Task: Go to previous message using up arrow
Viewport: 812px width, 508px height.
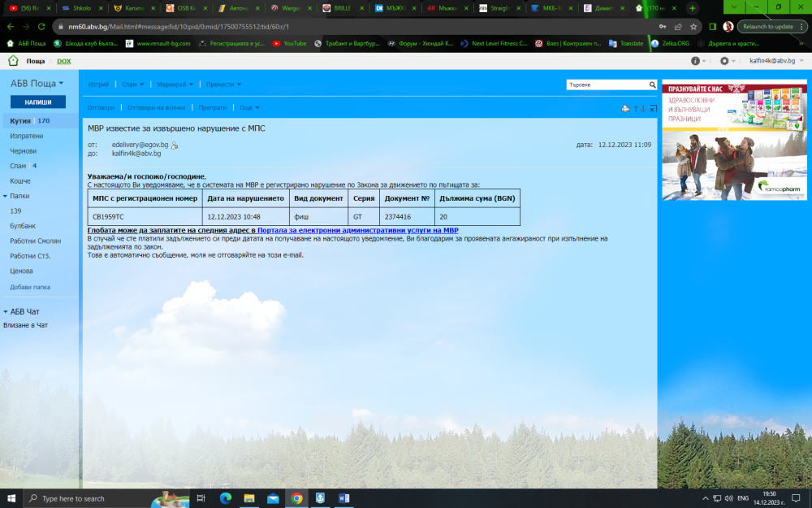Action: coord(636,108)
